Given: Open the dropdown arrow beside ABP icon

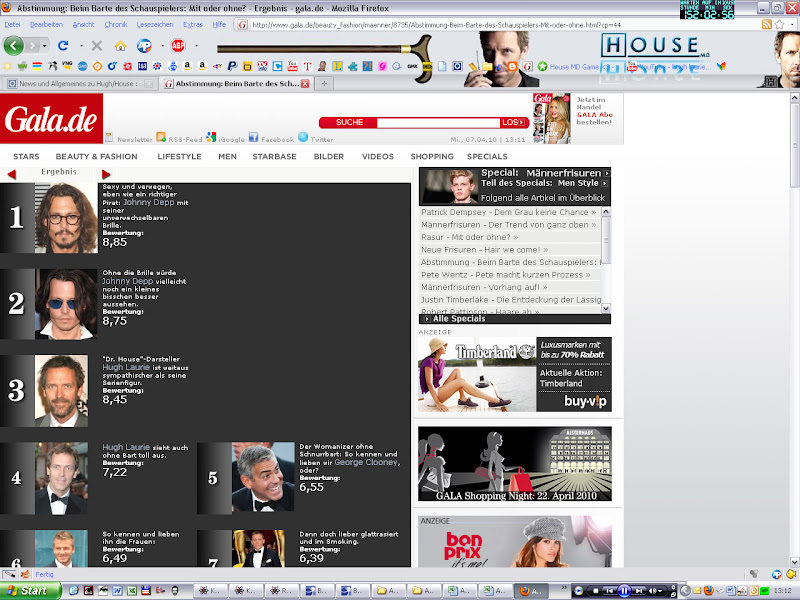Looking at the screenshot, I should point(196,46).
